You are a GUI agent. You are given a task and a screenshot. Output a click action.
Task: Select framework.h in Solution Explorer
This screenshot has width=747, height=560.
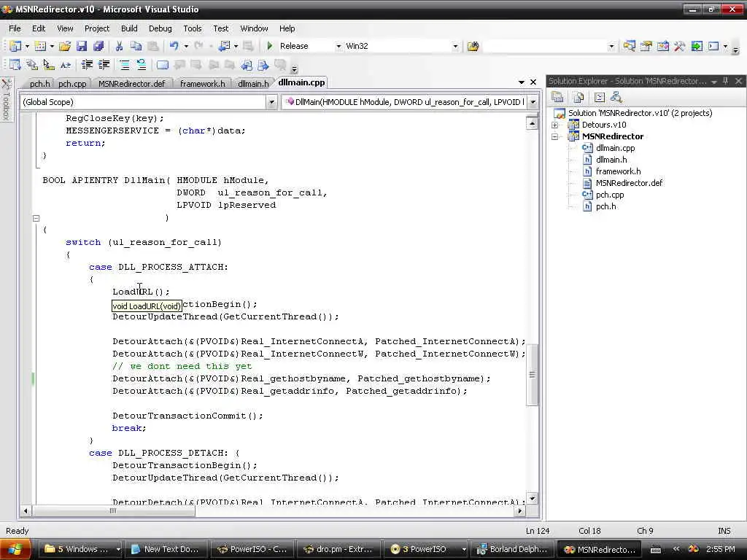pos(618,171)
